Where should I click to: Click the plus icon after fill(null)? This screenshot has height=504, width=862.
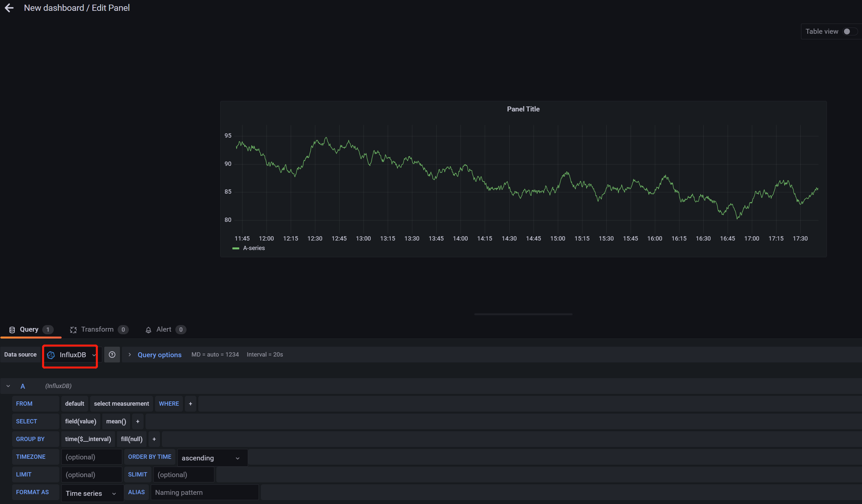click(x=154, y=439)
